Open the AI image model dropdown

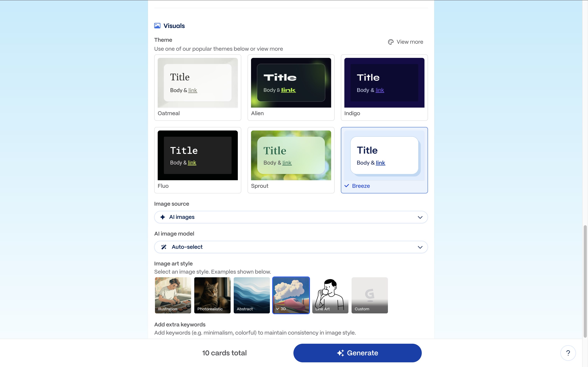(x=291, y=247)
